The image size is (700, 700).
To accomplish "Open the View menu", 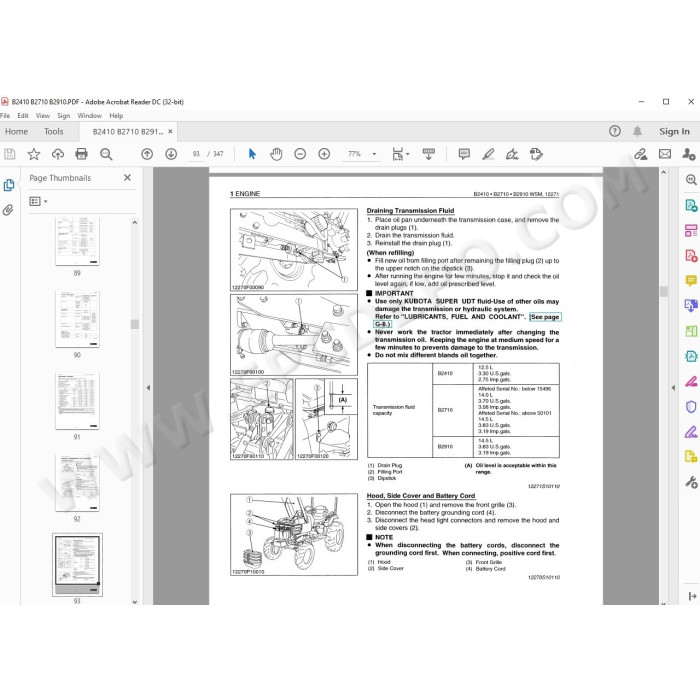I will tap(43, 116).
